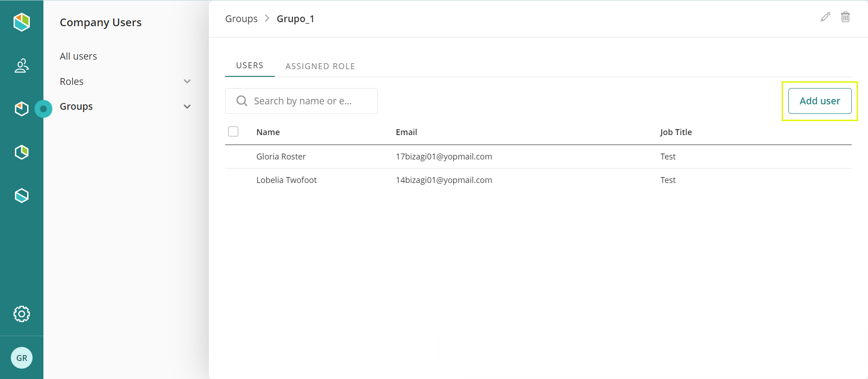Open Groups in side menu
868x379 pixels.
pyautogui.click(x=76, y=107)
